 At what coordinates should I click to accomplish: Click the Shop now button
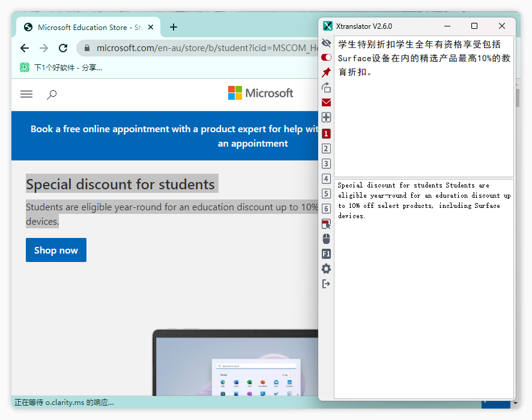56,250
